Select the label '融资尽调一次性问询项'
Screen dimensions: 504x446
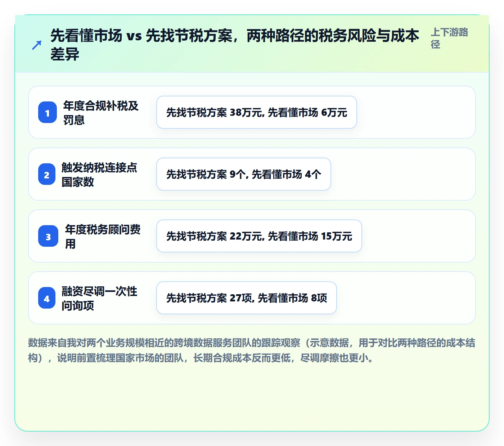pos(99,298)
